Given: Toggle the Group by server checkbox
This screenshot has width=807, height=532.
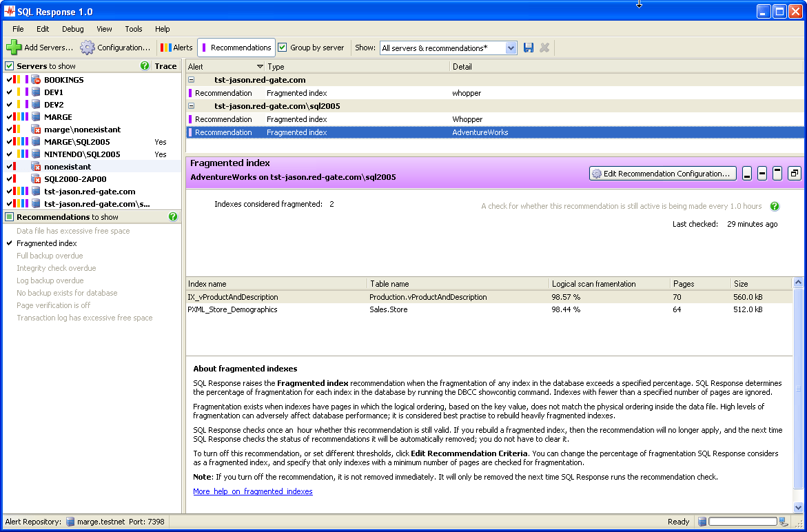Looking at the screenshot, I should click(283, 48).
